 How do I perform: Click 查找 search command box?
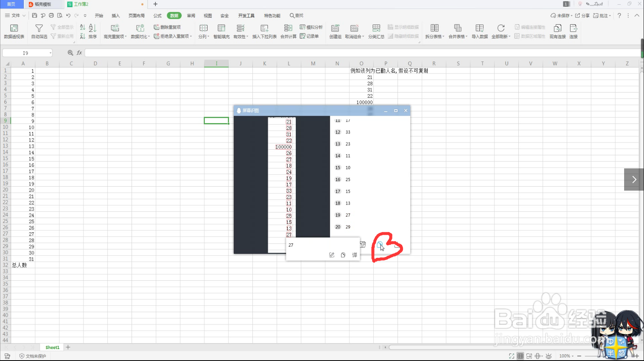[x=297, y=15]
